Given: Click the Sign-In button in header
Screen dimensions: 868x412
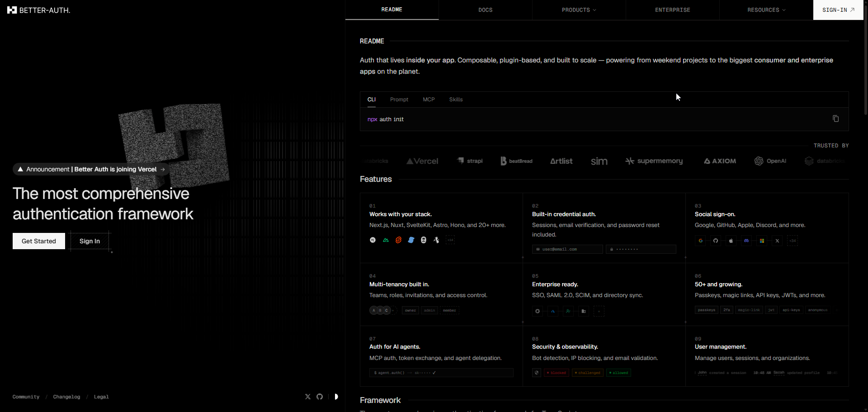Looking at the screenshot, I should (838, 10).
